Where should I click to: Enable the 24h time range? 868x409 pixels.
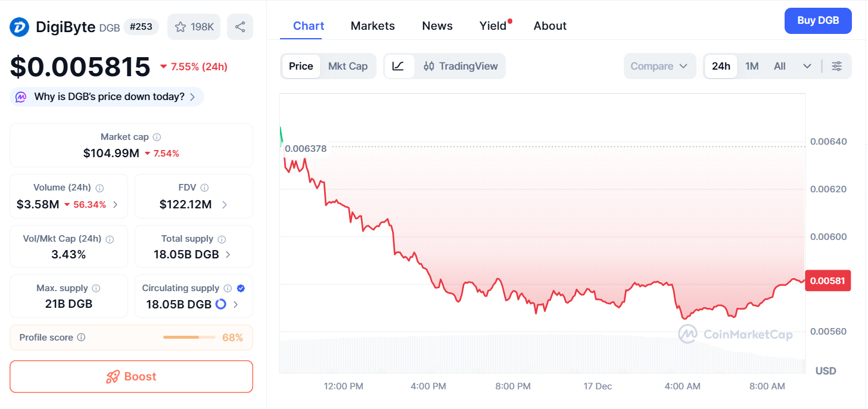coord(721,66)
